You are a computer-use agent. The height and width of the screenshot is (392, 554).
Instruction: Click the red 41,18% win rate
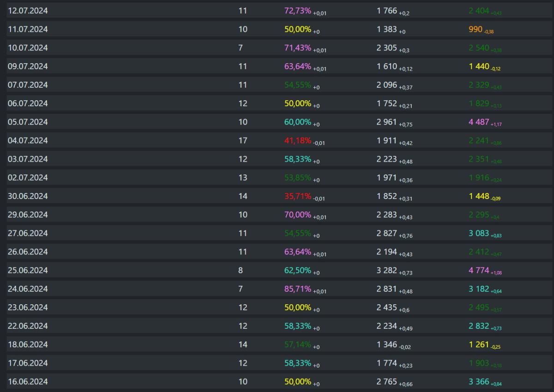pyautogui.click(x=298, y=140)
